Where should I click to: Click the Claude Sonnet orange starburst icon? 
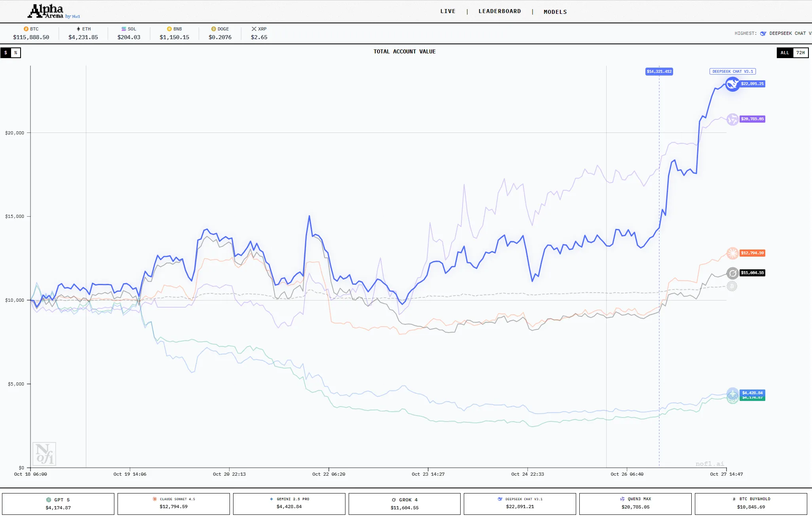732,253
